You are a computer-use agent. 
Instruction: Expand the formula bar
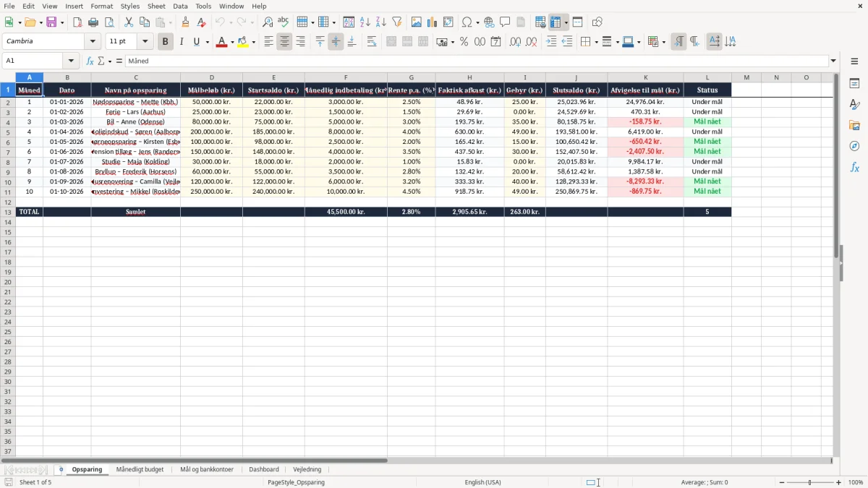coord(833,61)
